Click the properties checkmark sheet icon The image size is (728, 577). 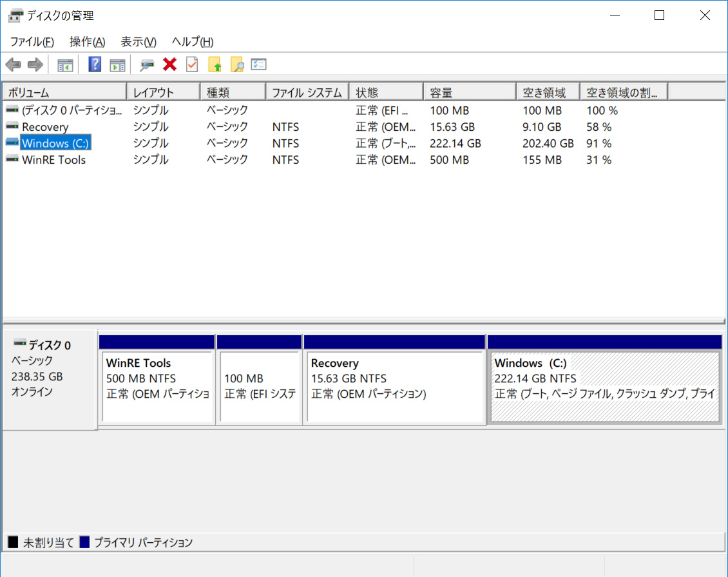(x=192, y=64)
